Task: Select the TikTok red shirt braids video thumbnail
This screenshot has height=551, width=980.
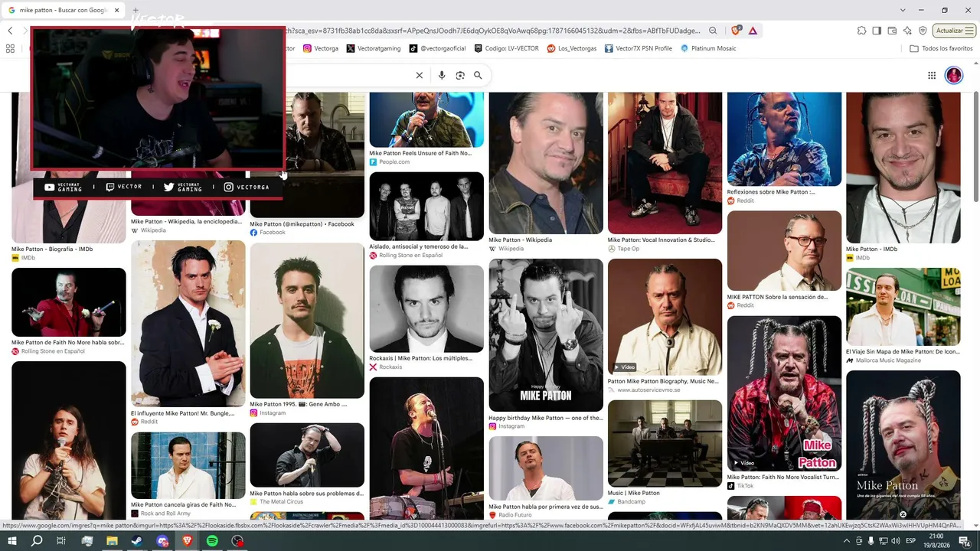Action: (784, 393)
